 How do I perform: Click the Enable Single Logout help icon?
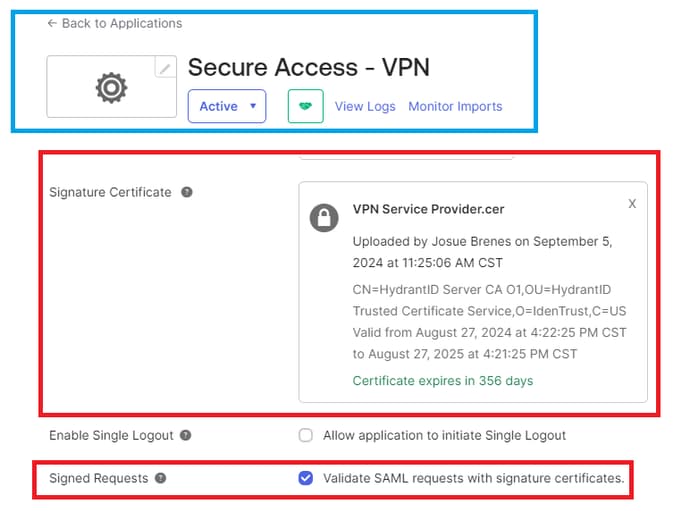coord(185,435)
